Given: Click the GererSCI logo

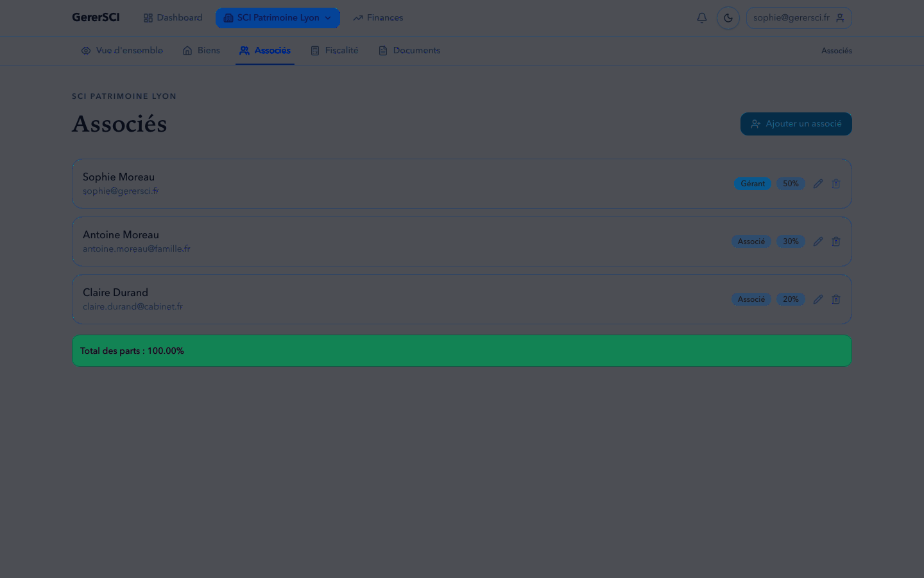Looking at the screenshot, I should [96, 17].
